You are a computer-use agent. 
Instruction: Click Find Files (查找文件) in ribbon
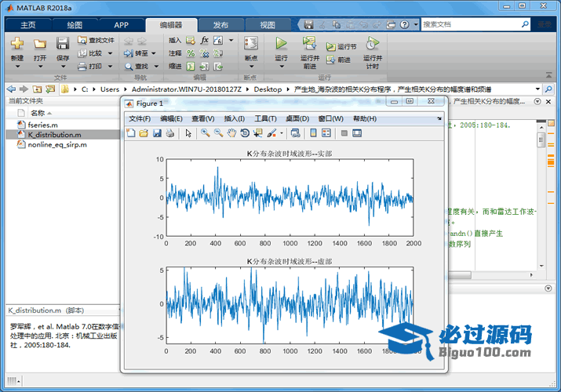[x=96, y=40]
